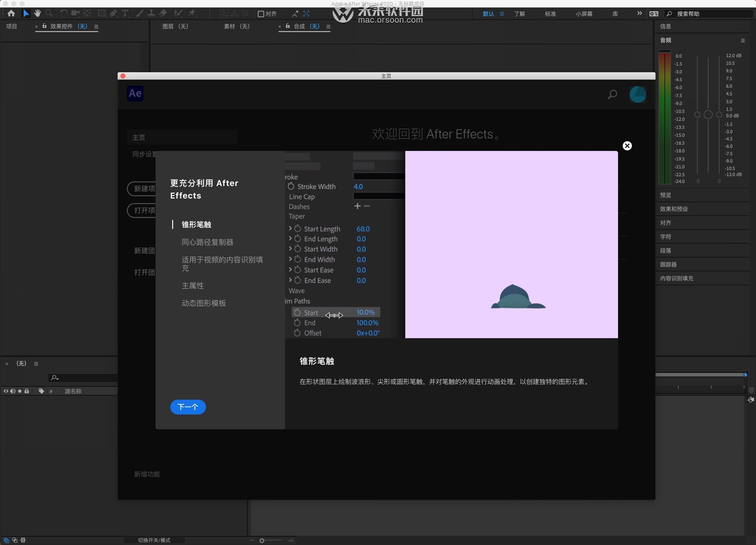Viewport: 756px width, 545px height.
Task: Toggle the 对齐 snapping checkbox
Action: coord(261,14)
